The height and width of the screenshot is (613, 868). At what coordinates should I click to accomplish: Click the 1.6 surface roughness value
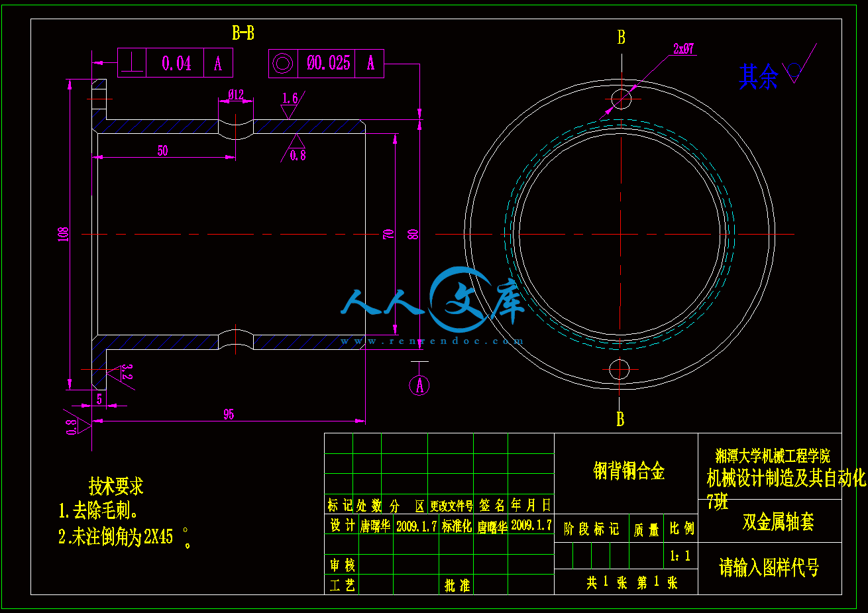pyautogui.click(x=290, y=98)
